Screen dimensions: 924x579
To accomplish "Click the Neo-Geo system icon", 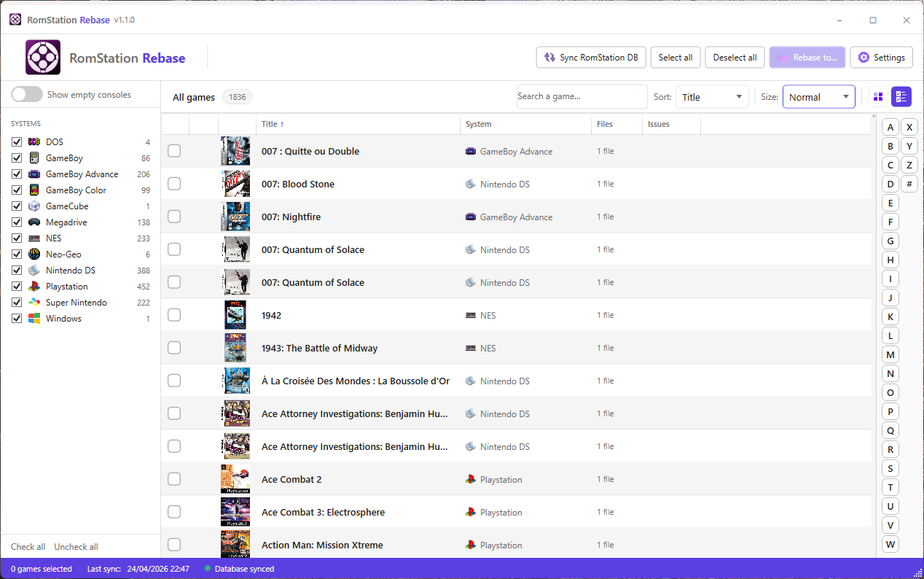I will [34, 254].
